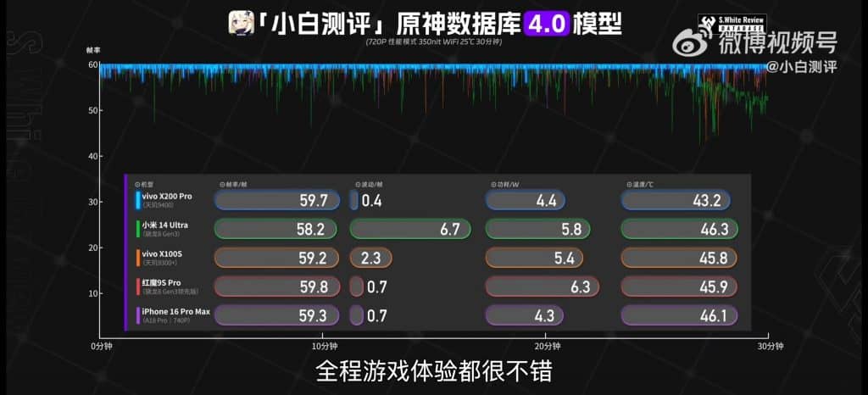Click the 46.3 temperature bar
The width and height of the screenshot is (868, 395).
(x=679, y=229)
